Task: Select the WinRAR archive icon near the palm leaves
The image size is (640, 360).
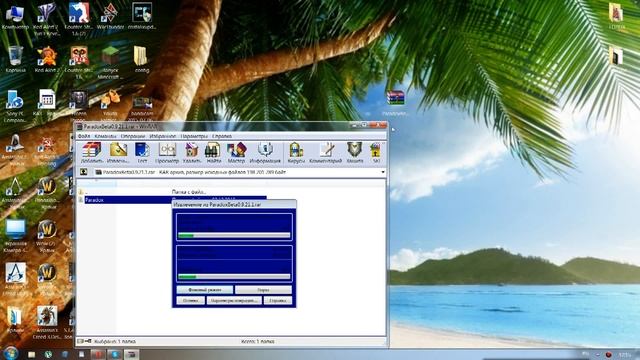Action: click(396, 103)
